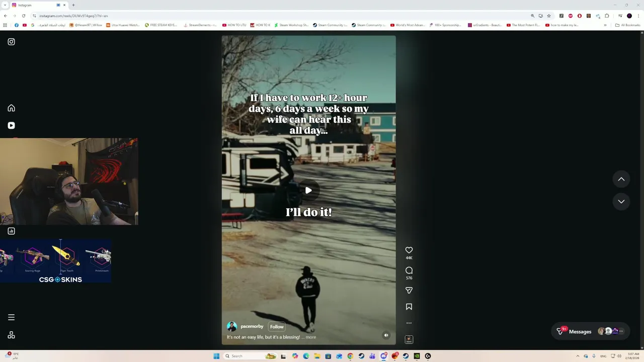This screenshot has width=644, height=362.
Task: Open the Facebook bookmark
Action: (x=17, y=25)
